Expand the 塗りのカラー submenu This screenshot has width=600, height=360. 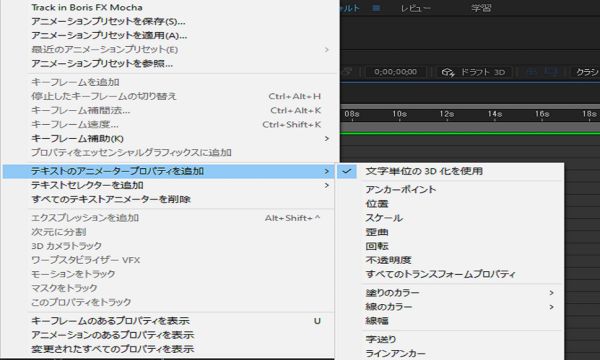pos(450,293)
